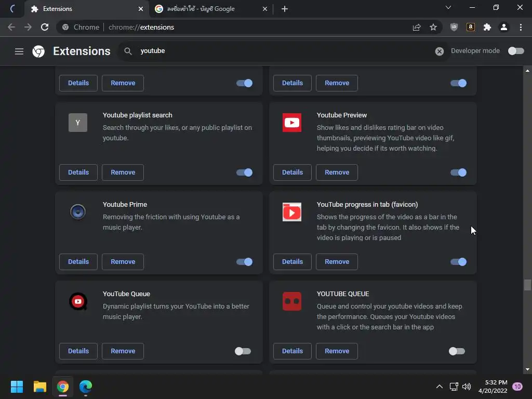
Task: Go back using the browser back arrow
Action: click(x=11, y=27)
